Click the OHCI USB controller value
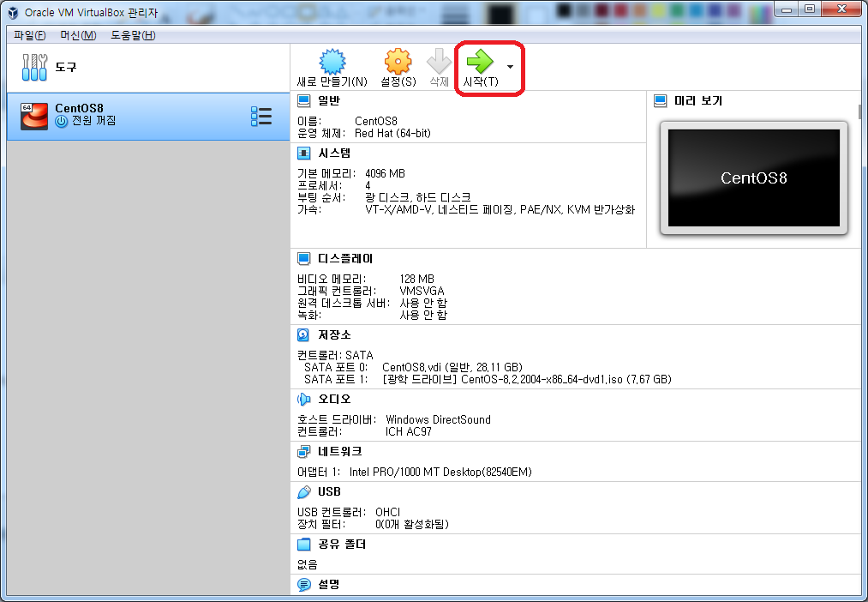 (387, 512)
